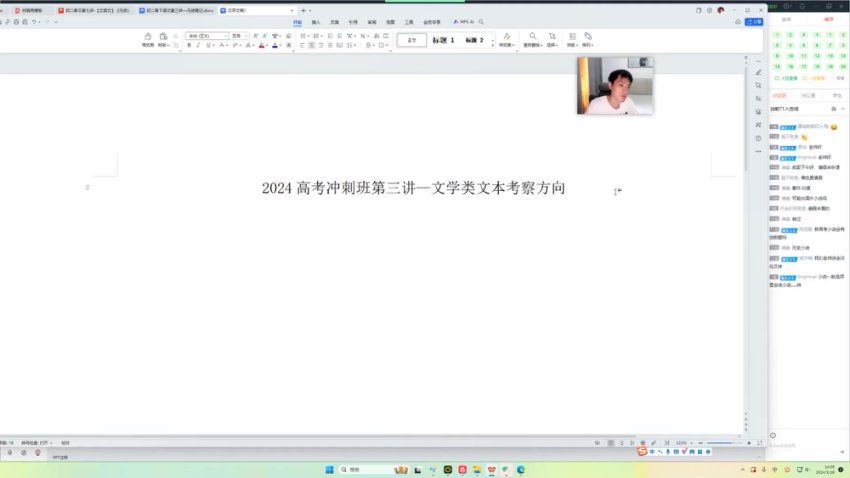This screenshot has height=478, width=850.
Task: Click the new tab plus button
Action: [x=304, y=10]
